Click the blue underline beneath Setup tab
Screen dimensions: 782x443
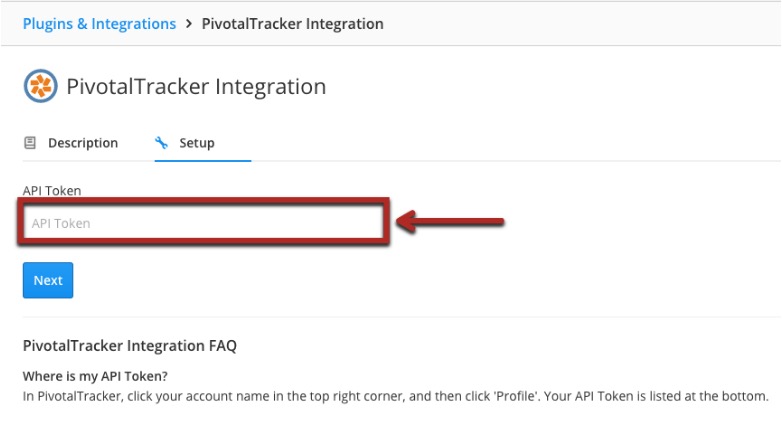coord(203,161)
